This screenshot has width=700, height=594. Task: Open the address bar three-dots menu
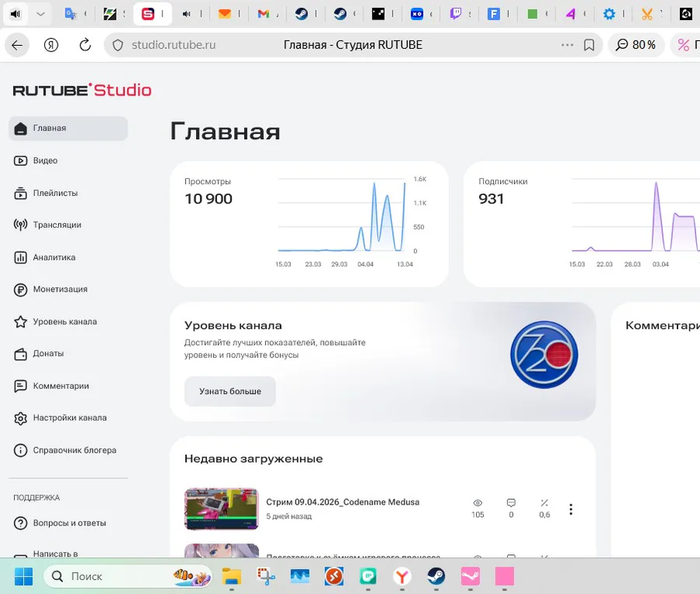567,45
